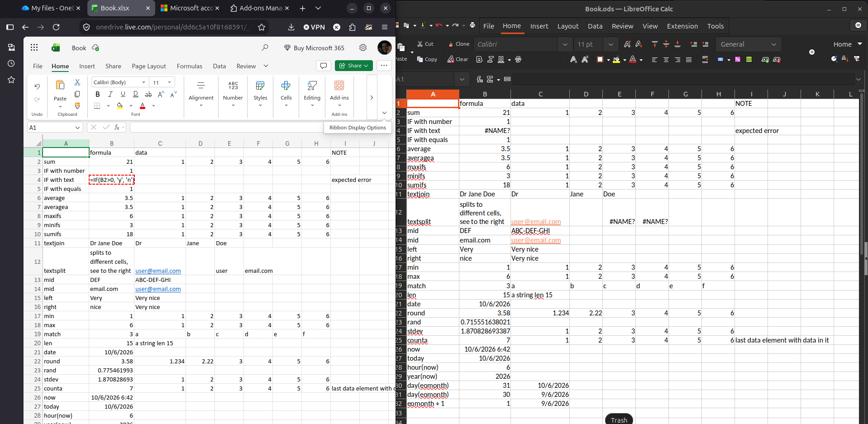Click LibreOffice Function Wizard icon
Screen dimensions: 868x424
click(480, 79)
